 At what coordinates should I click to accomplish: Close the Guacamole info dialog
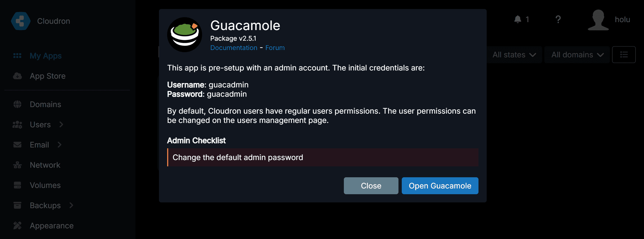371,186
